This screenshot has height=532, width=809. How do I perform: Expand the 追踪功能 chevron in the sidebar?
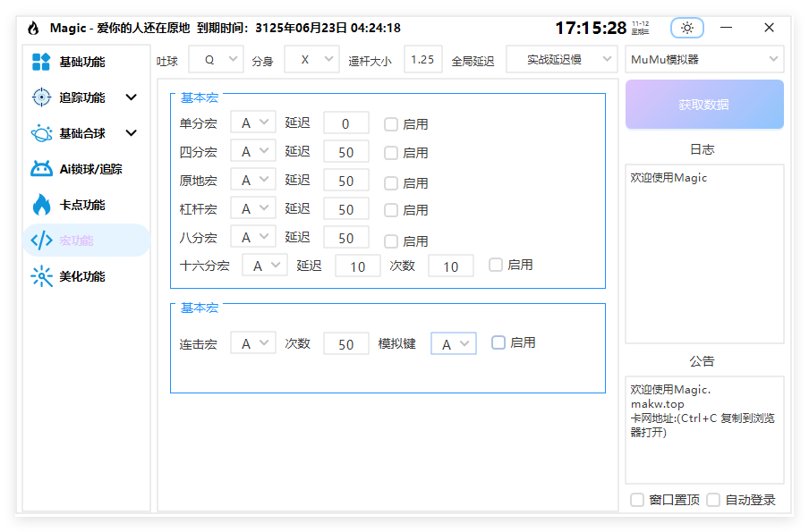[x=132, y=97]
